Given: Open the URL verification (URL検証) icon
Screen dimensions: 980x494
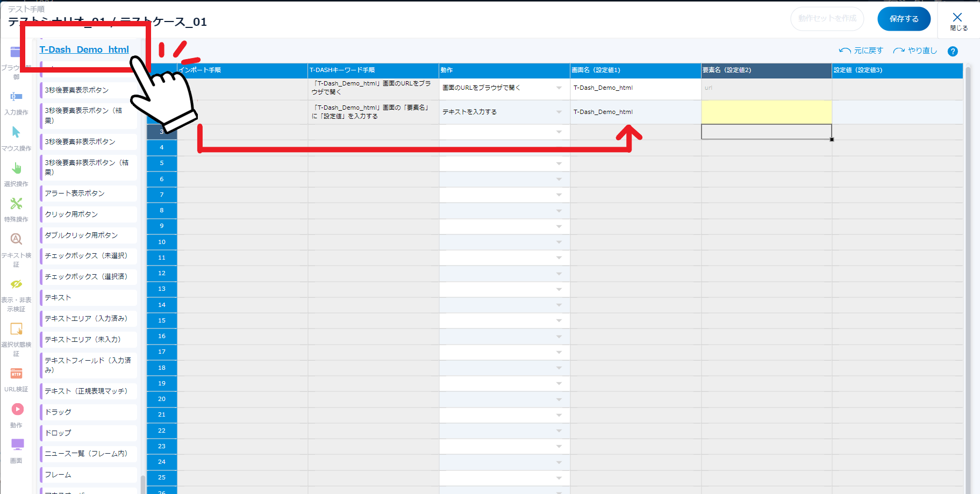Looking at the screenshot, I should 16,374.
